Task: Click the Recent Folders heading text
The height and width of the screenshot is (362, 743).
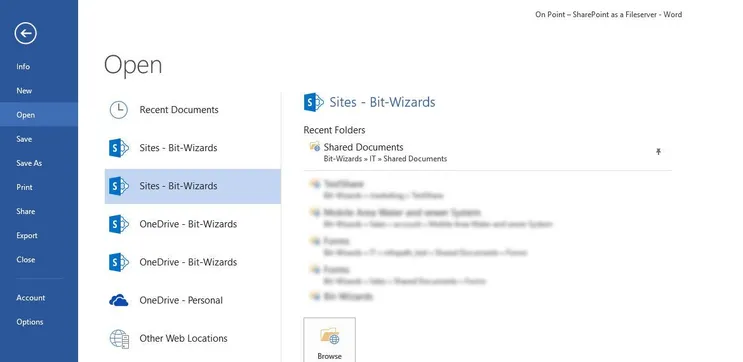Action: click(x=335, y=130)
